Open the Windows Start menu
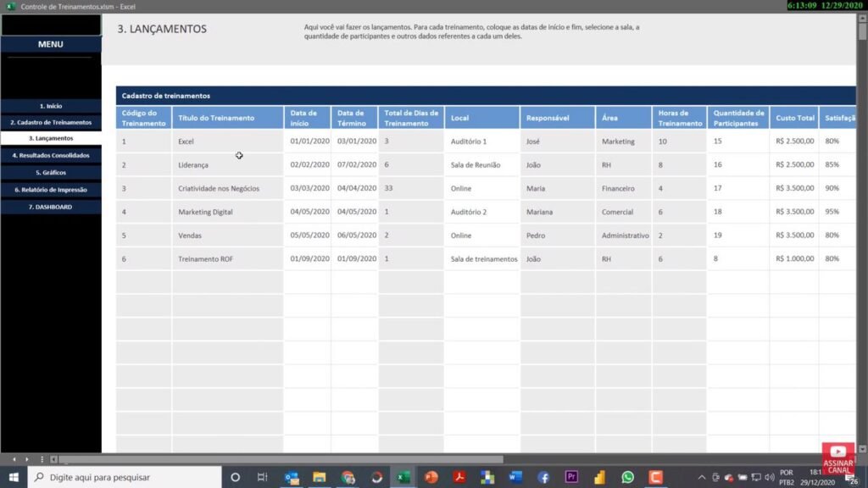Image resolution: width=868 pixels, height=488 pixels. (x=14, y=477)
